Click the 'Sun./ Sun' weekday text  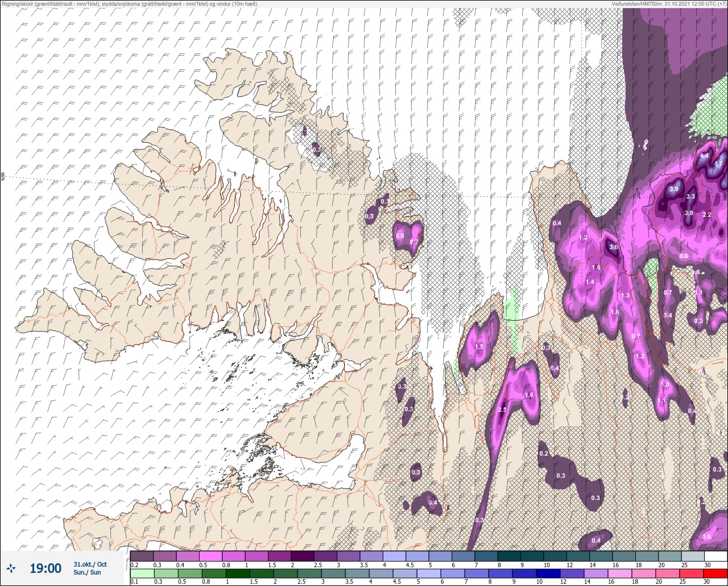(x=87, y=572)
